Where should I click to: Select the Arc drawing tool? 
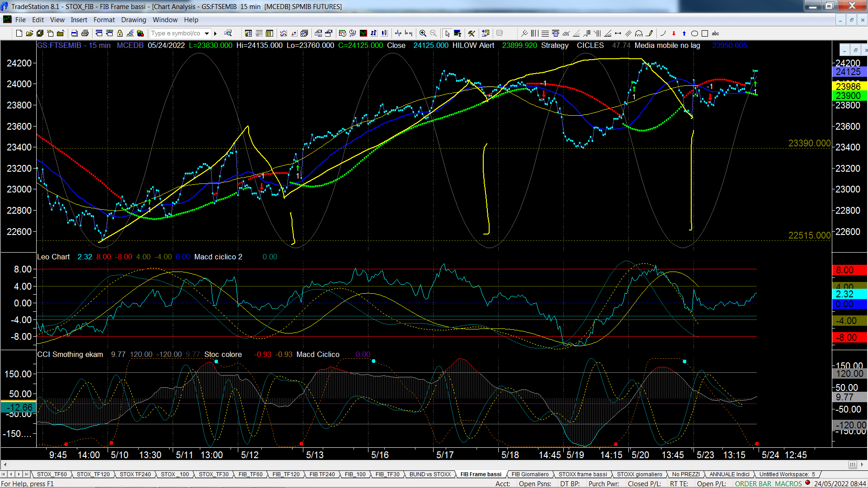(x=663, y=33)
